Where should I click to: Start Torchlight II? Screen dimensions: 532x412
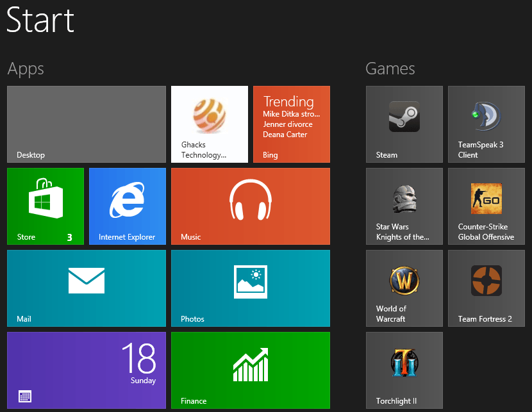pos(404,370)
